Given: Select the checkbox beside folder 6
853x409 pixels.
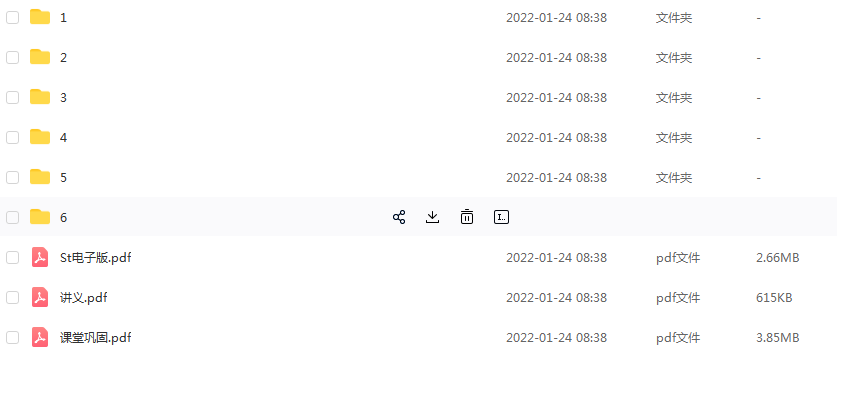Looking at the screenshot, I should click(13, 217).
